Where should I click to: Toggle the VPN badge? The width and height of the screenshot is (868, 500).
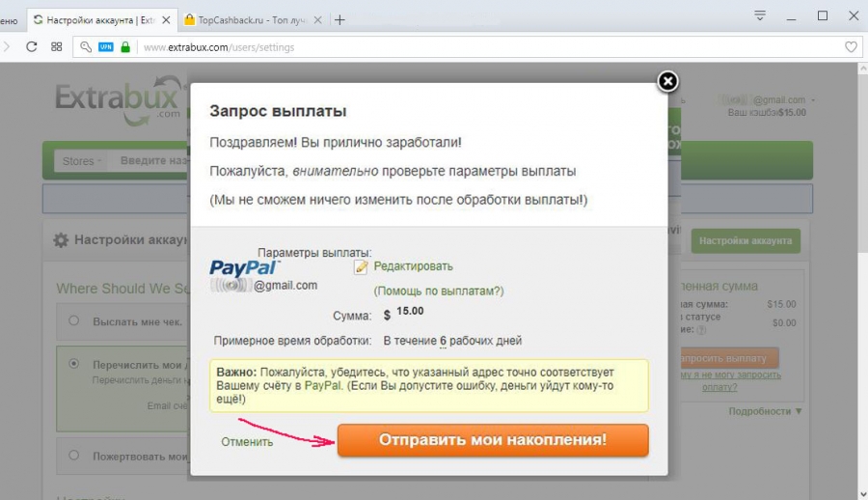[x=106, y=47]
